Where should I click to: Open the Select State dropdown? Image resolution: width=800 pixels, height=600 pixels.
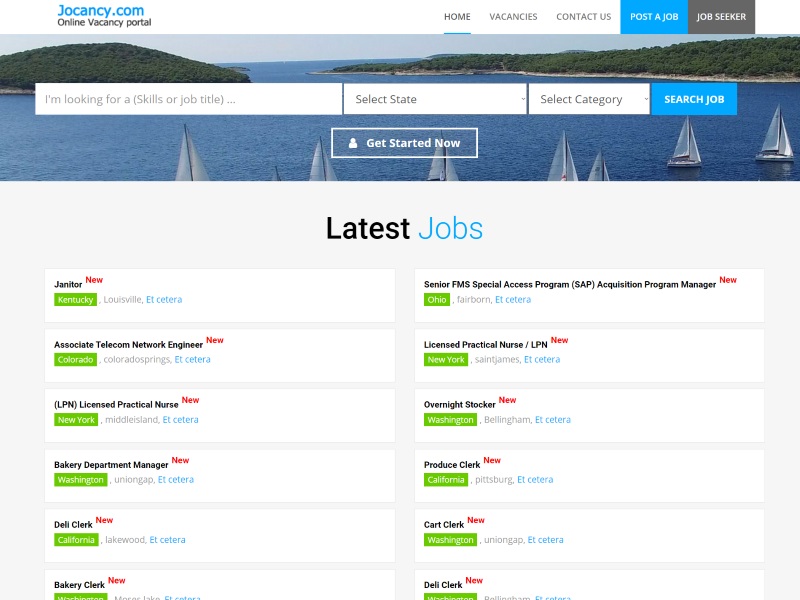[x=436, y=99]
